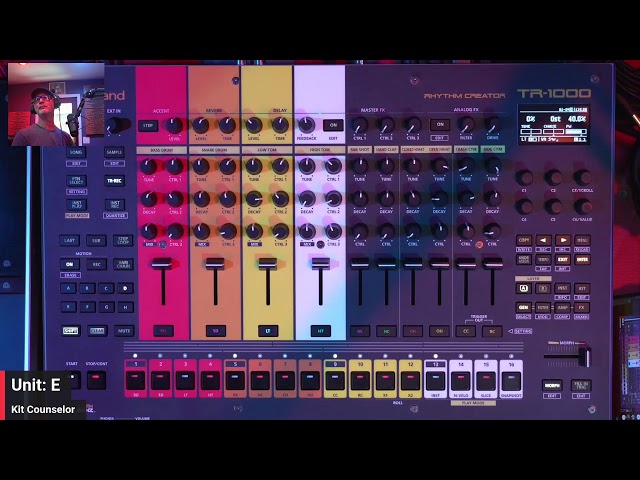The width and height of the screenshot is (640, 480).
Task: Toggle the MUTE button
Action: click(124, 331)
